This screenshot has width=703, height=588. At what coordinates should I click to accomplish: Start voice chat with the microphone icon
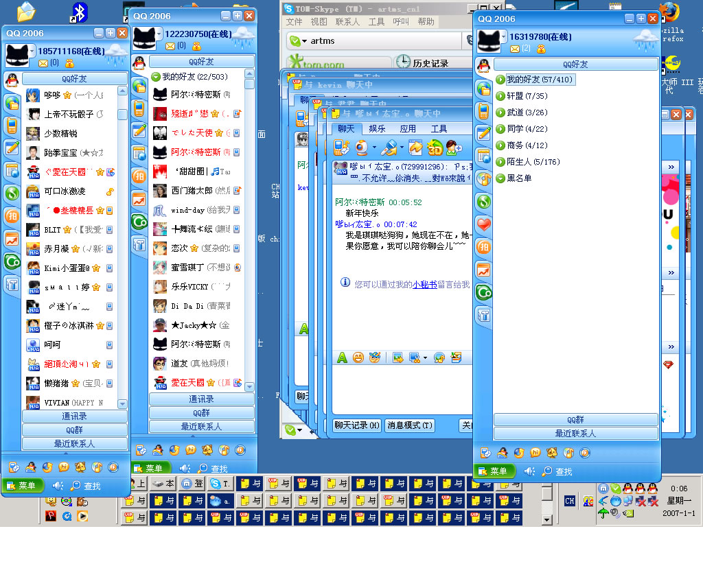click(389, 147)
